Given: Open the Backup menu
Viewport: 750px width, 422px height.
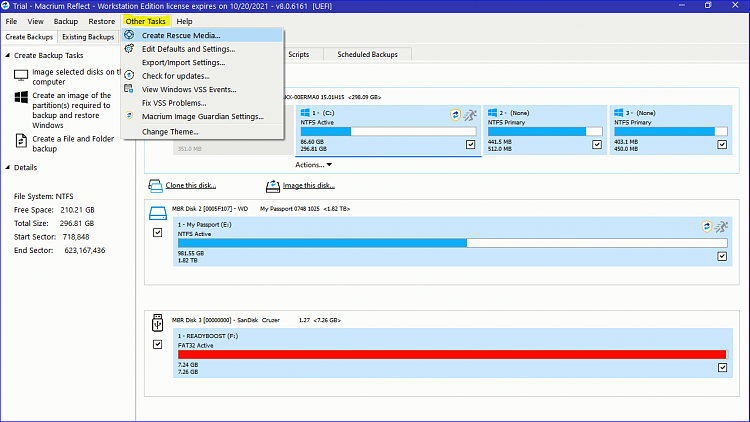Looking at the screenshot, I should click(66, 21).
